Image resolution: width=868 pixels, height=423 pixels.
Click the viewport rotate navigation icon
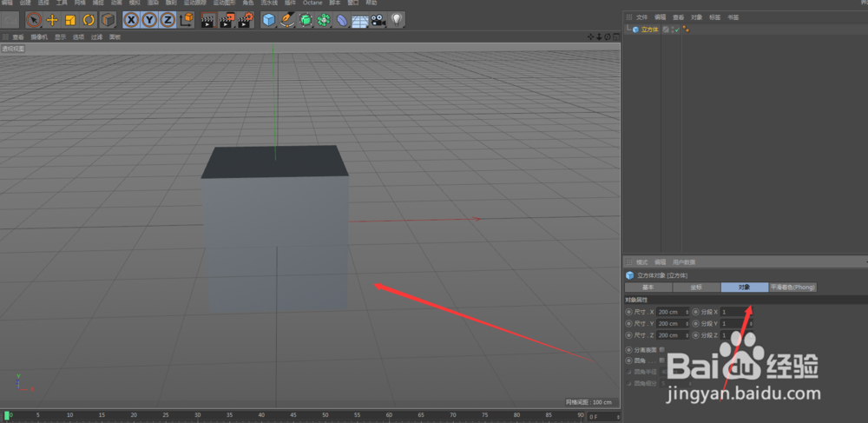[608, 37]
